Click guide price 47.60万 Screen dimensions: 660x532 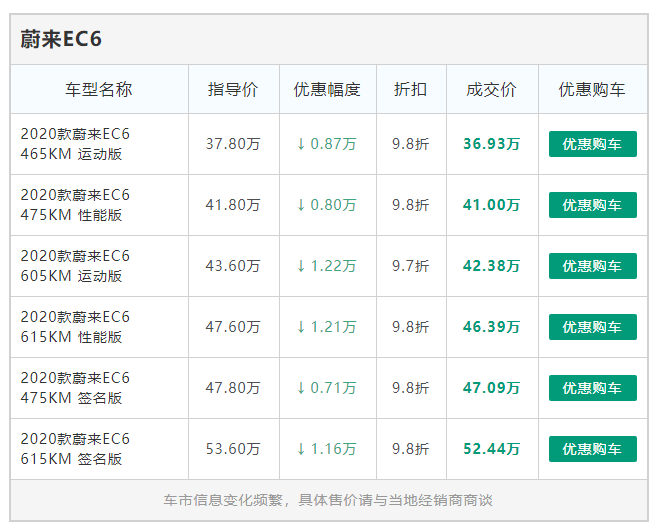tap(233, 327)
